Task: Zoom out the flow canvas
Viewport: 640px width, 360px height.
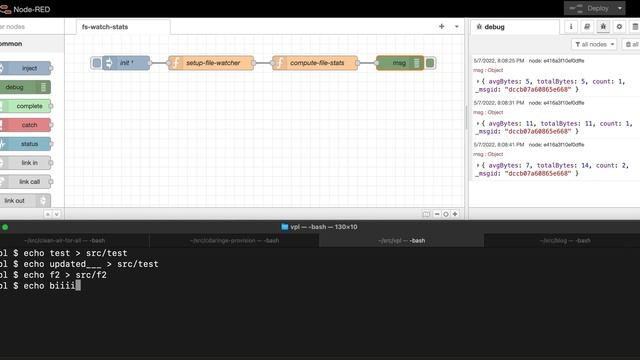Action: [437, 214]
